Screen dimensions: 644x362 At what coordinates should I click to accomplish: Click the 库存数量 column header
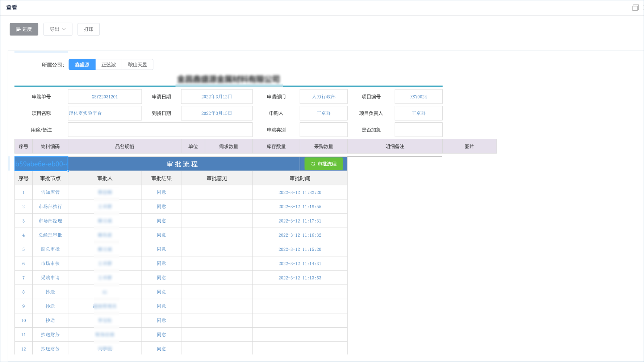tap(276, 147)
